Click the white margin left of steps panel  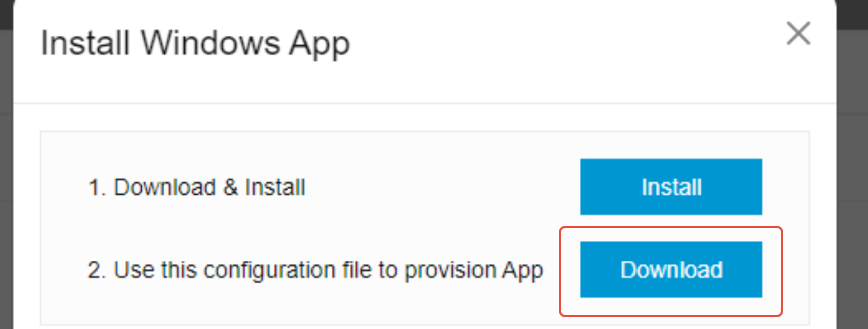(27, 226)
